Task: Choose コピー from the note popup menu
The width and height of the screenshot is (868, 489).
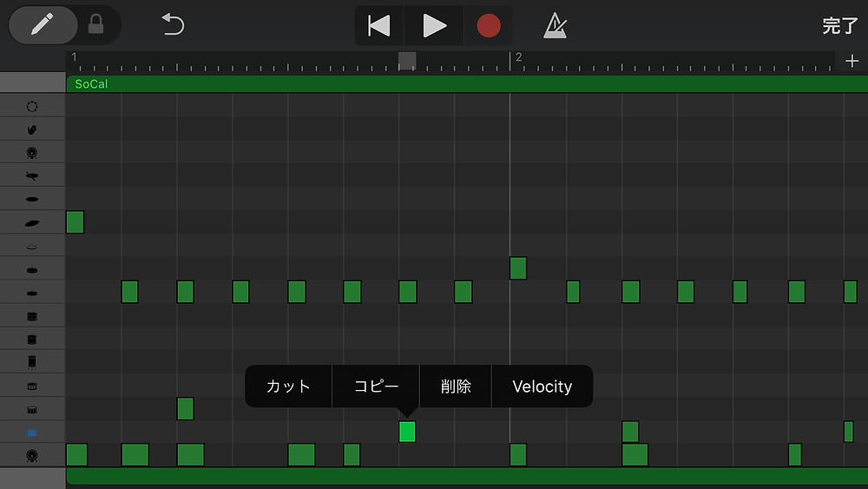Action: (x=376, y=386)
